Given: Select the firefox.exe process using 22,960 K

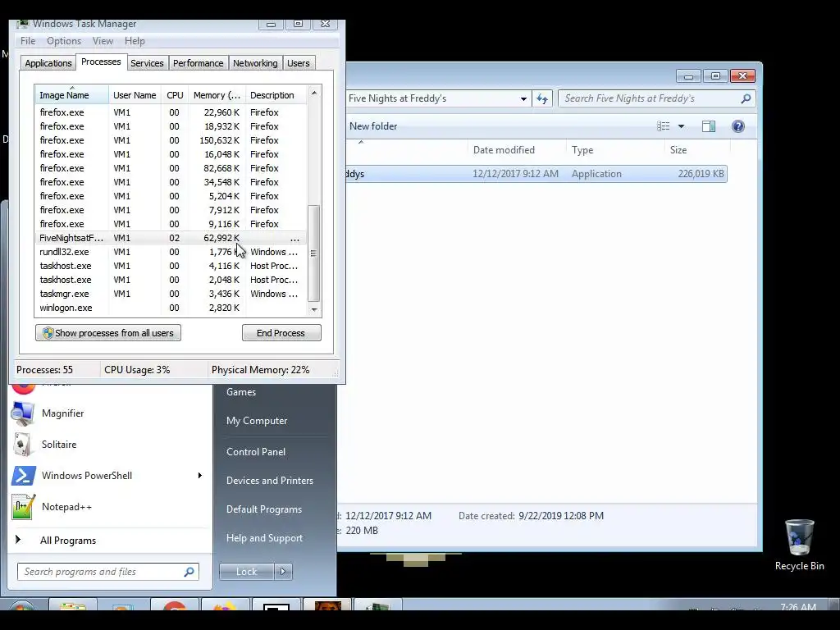Looking at the screenshot, I should coord(171,112).
